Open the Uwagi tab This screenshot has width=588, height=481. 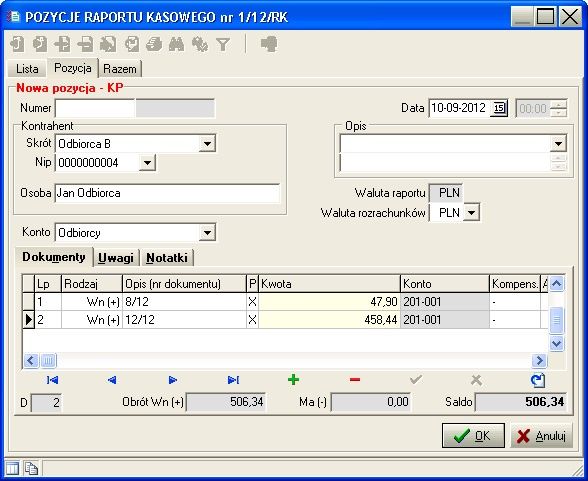[116, 258]
